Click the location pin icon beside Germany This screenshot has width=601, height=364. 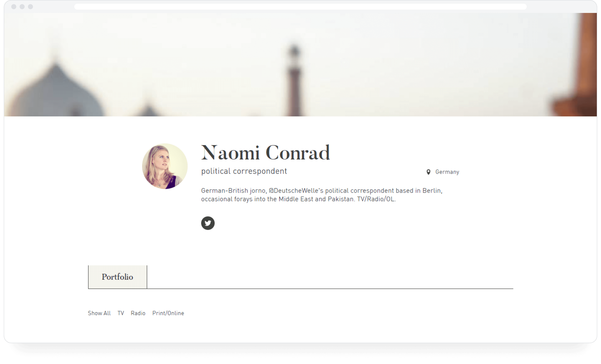pos(428,172)
